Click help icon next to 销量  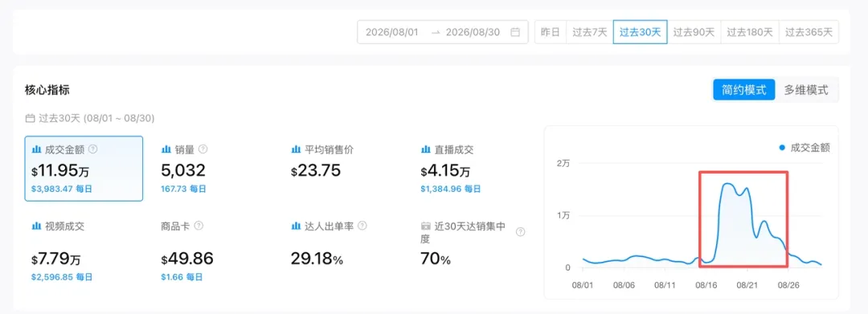coord(203,149)
